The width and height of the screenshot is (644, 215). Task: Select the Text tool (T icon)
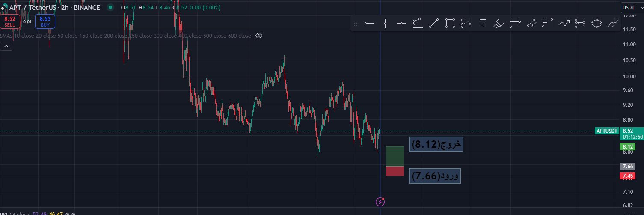483,24
